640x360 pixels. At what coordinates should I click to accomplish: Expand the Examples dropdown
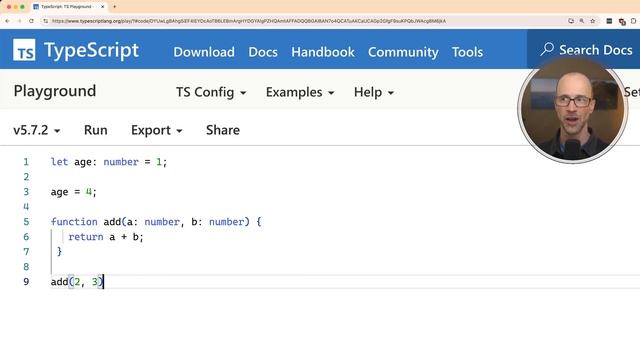coord(300,92)
